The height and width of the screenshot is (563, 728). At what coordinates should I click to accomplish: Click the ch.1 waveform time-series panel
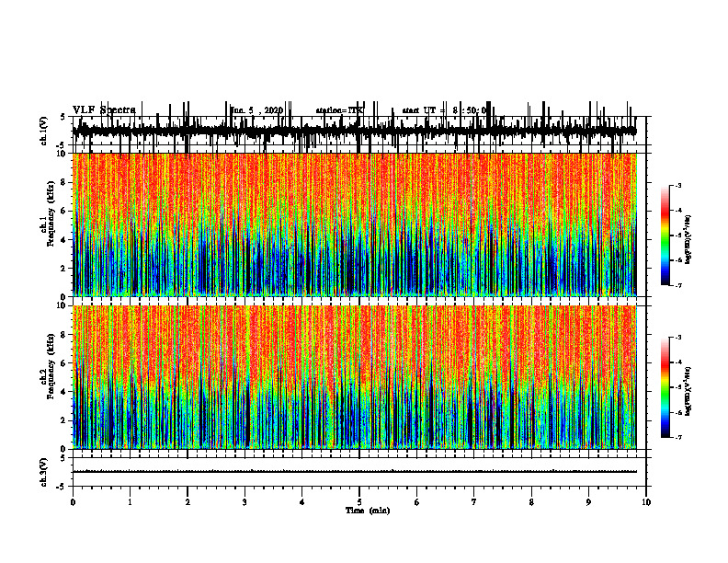(x=358, y=131)
